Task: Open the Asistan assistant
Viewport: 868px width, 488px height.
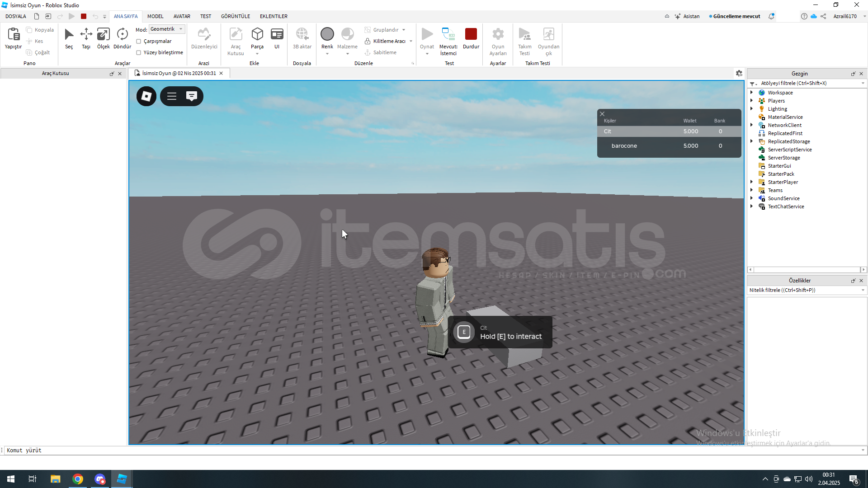Action: [x=687, y=16]
